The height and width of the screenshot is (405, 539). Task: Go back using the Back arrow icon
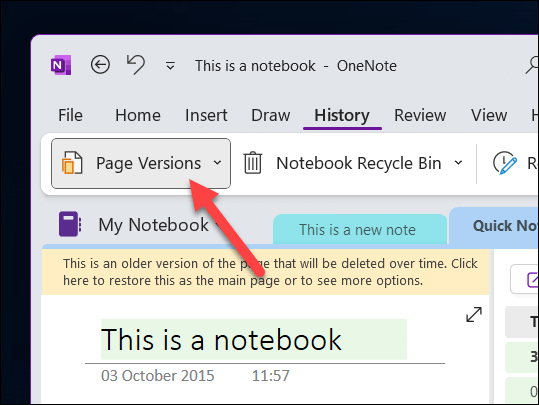click(100, 65)
